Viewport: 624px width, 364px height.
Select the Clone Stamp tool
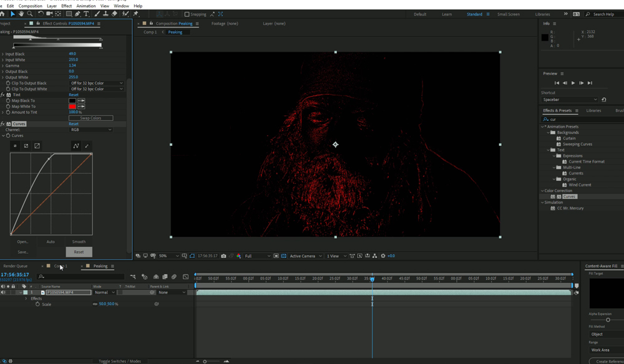point(105,14)
